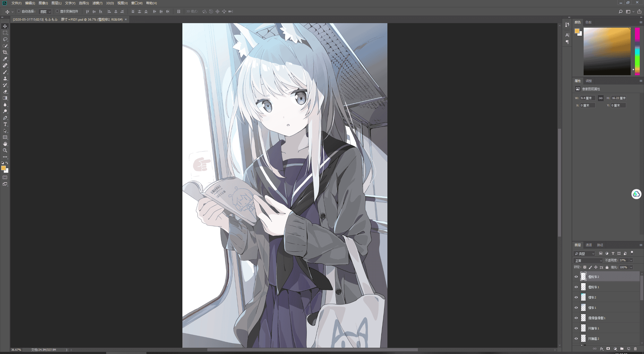644x354 pixels.
Task: Select the Clone Stamp tool
Action: pos(5,78)
